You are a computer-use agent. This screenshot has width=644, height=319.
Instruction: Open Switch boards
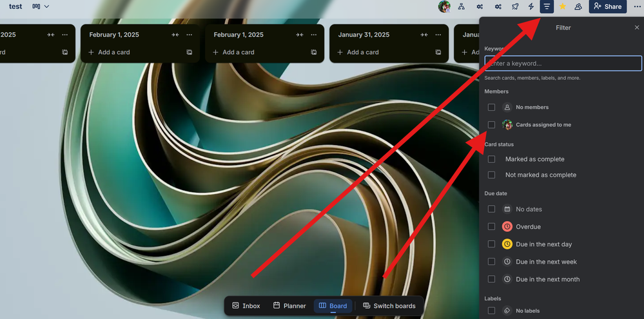point(389,306)
